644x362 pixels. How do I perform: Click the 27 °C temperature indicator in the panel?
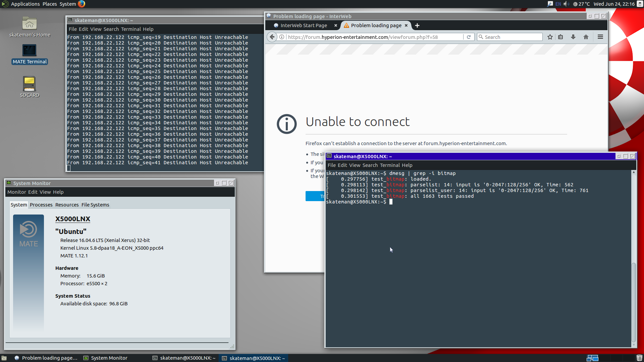tap(581, 4)
